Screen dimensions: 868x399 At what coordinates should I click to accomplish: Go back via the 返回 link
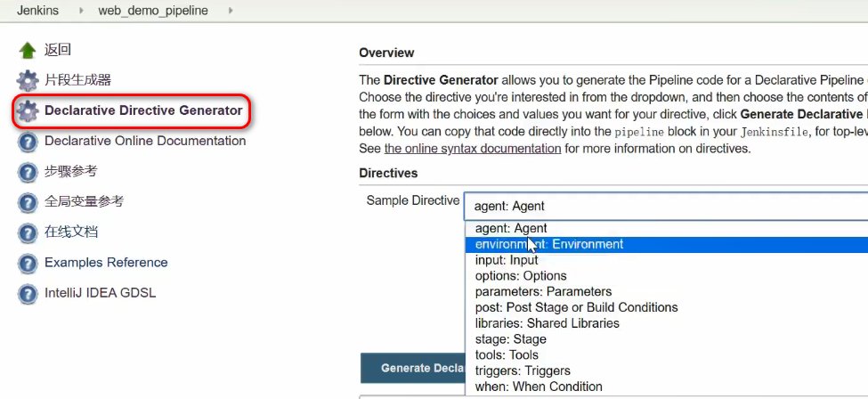click(x=58, y=50)
